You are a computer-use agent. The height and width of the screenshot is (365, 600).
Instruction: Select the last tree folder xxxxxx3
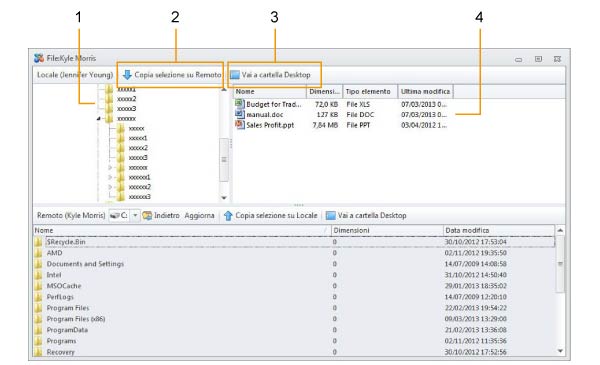coord(139,197)
